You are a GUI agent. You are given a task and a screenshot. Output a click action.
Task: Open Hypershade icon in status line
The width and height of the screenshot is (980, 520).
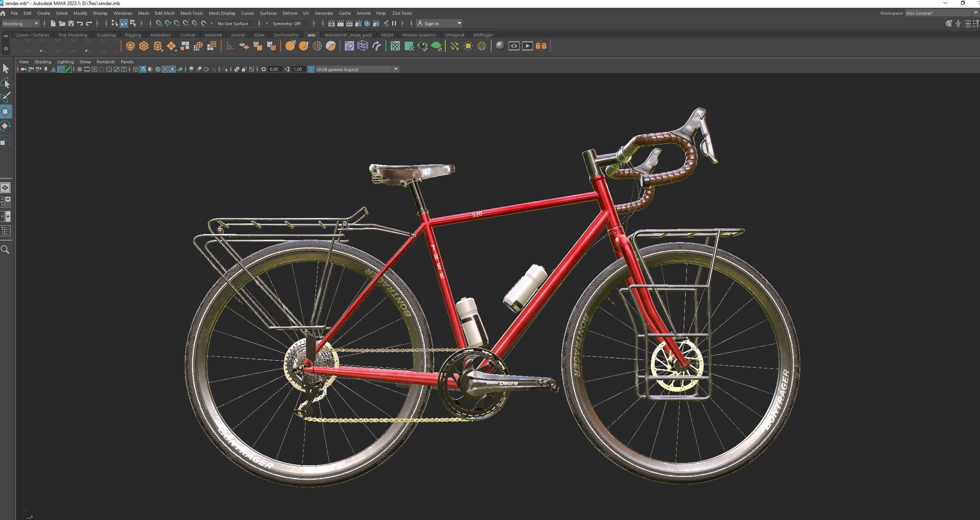pos(367,23)
